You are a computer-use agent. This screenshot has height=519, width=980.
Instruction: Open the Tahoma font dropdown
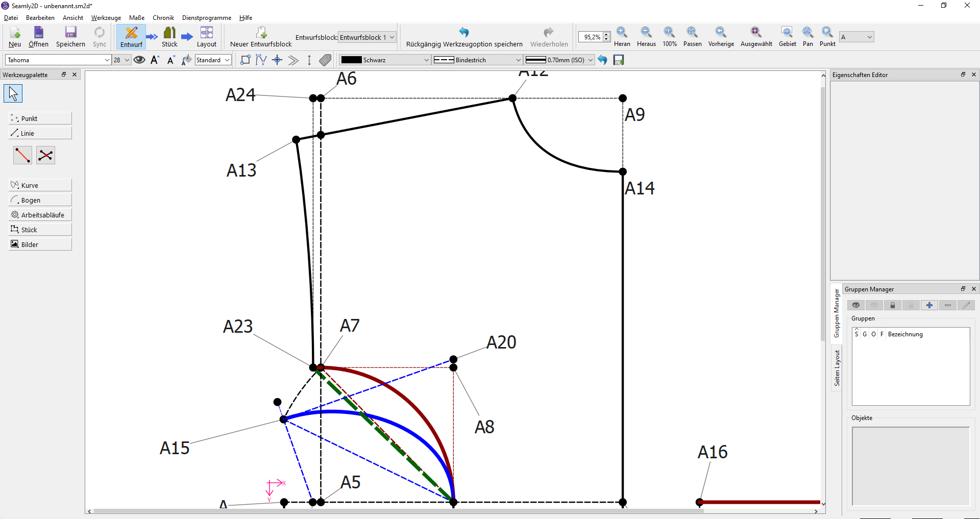click(58, 60)
